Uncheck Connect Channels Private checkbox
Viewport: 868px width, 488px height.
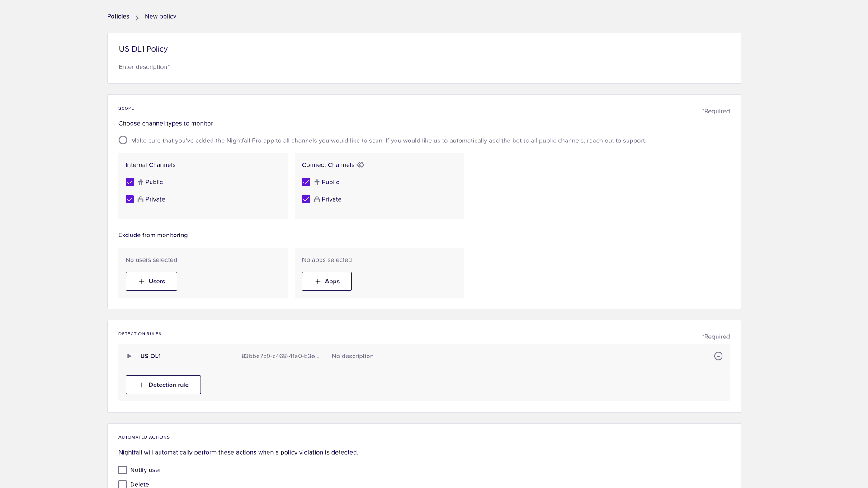306,199
